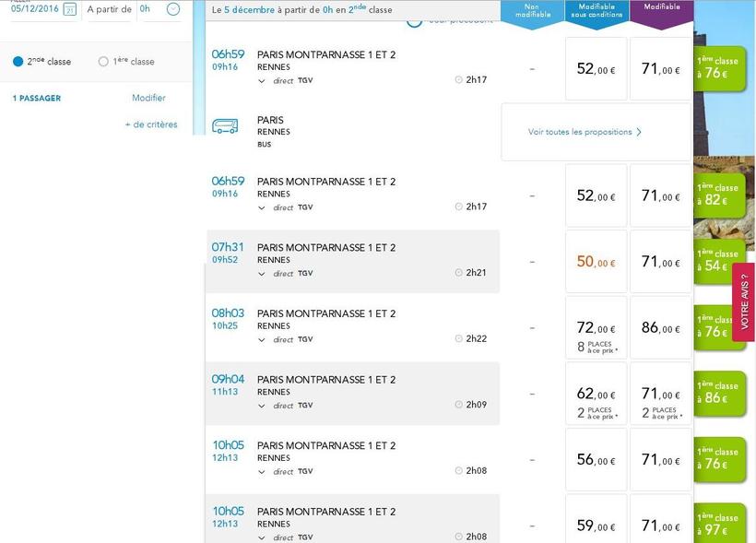
Task: Show more options with '+ de critères'
Action: coord(151,124)
